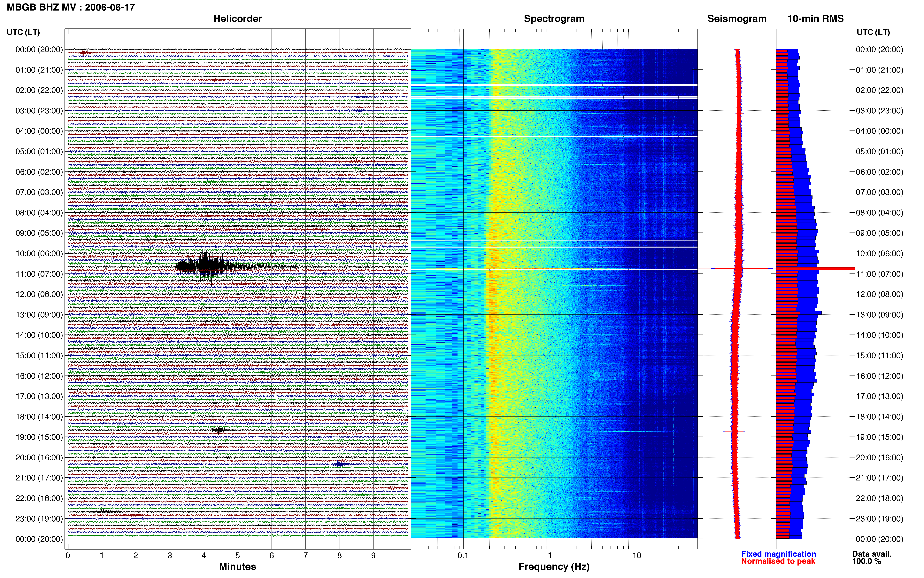Click minute tick label 9

(373, 555)
